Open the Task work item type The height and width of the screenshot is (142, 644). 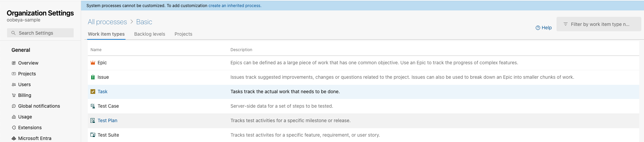tap(102, 92)
